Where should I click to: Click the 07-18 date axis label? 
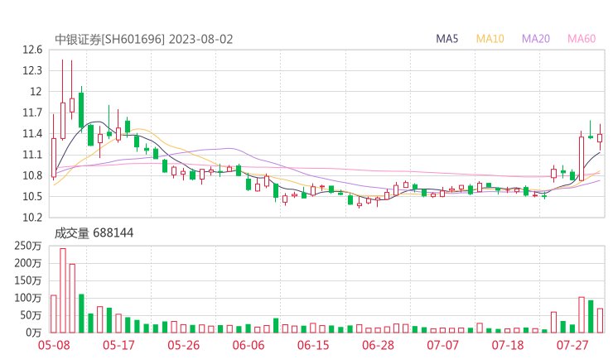508,345
